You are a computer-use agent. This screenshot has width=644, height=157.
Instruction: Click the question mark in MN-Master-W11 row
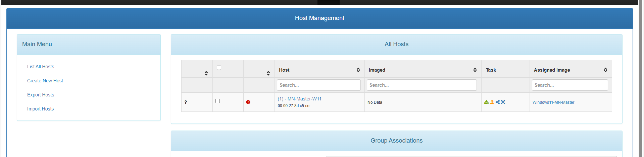tap(186, 102)
